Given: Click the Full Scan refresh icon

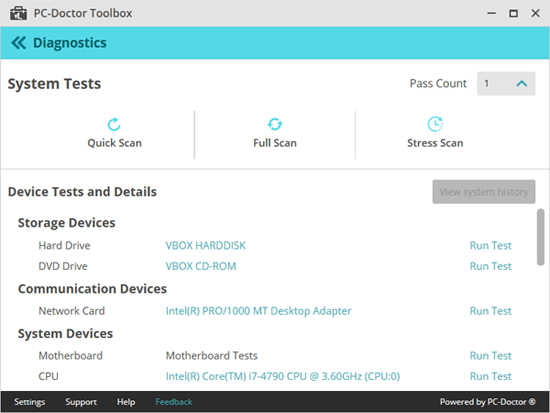Looking at the screenshot, I should (x=275, y=124).
